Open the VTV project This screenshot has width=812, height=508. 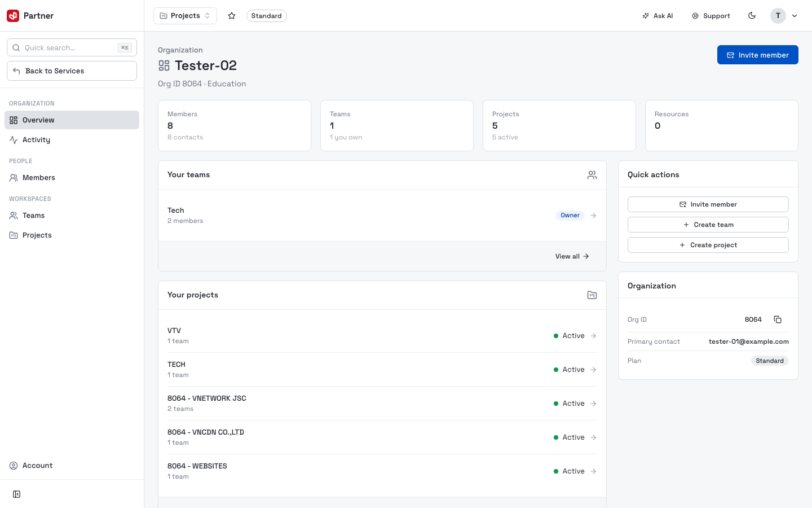[382, 336]
